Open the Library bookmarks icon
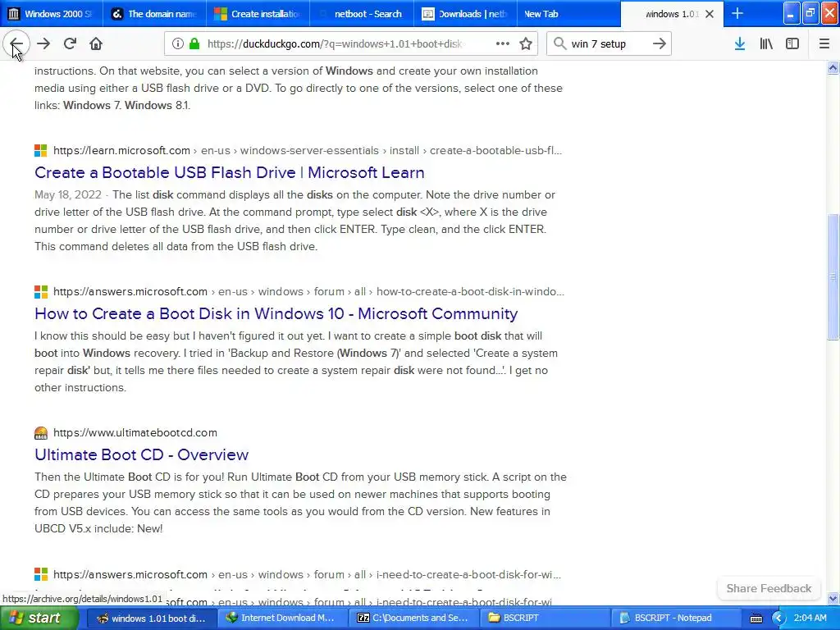This screenshot has height=630, width=840. [x=766, y=44]
